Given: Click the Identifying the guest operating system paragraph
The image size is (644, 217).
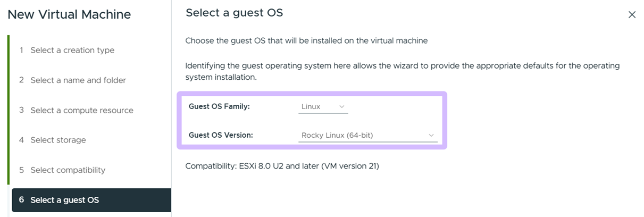Looking at the screenshot, I should tap(403, 71).
